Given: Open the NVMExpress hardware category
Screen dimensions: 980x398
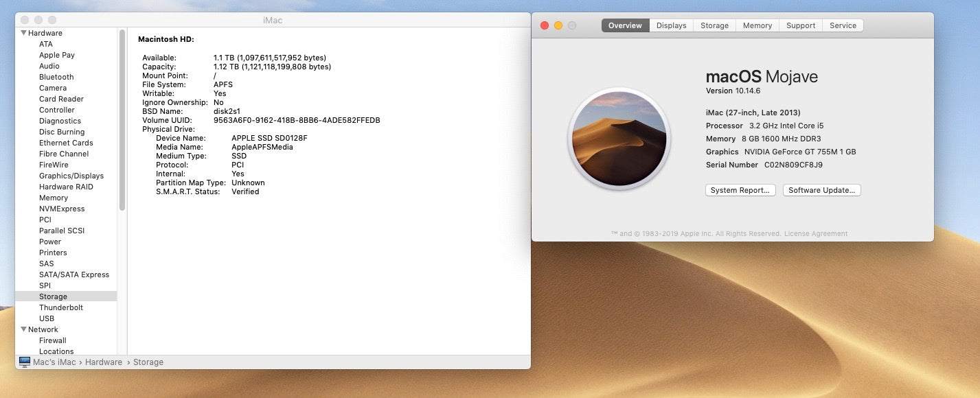Looking at the screenshot, I should (62, 209).
